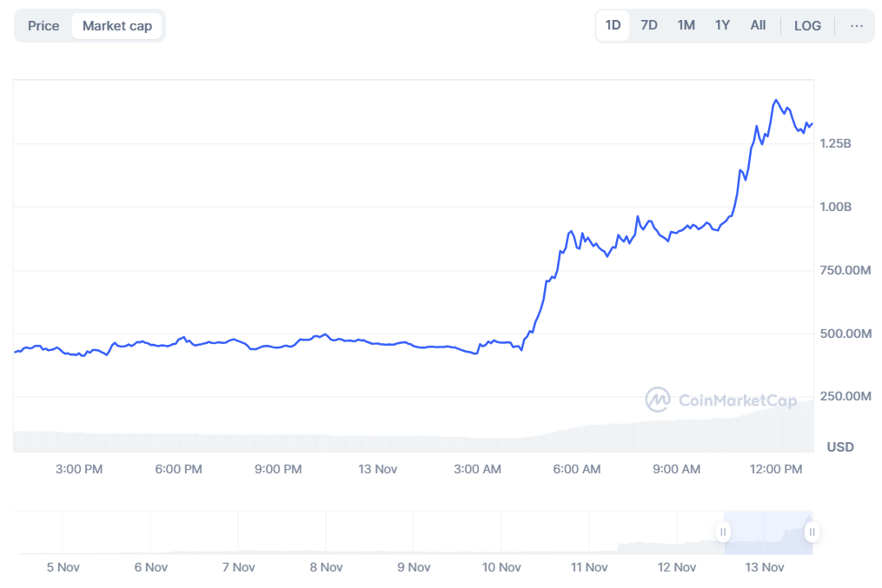The width and height of the screenshot is (882, 588).
Task: Switch to the Price tab
Action: click(43, 26)
